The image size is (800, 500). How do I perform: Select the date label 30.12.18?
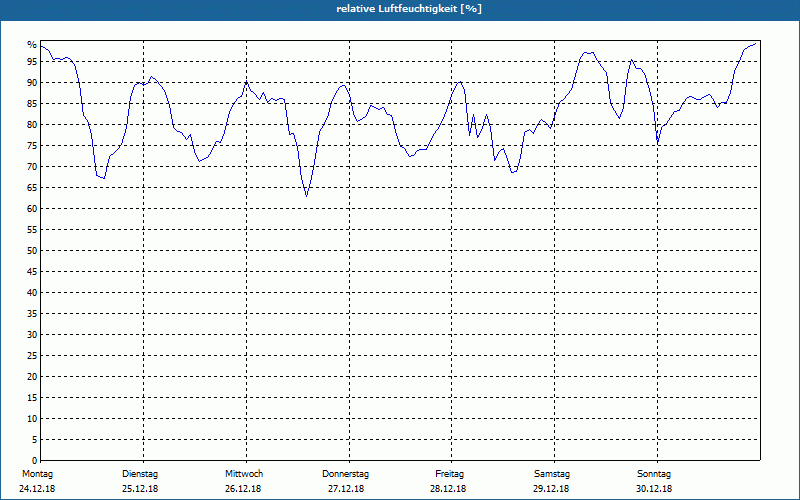pyautogui.click(x=654, y=489)
